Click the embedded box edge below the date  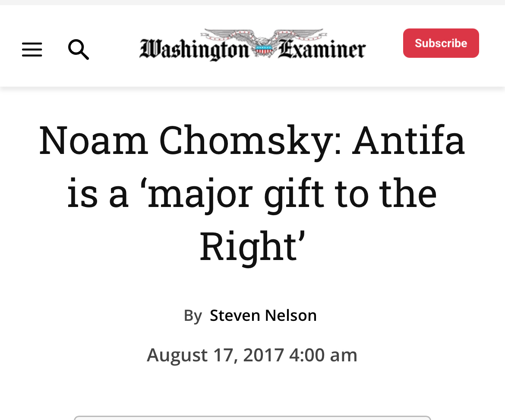click(252, 417)
